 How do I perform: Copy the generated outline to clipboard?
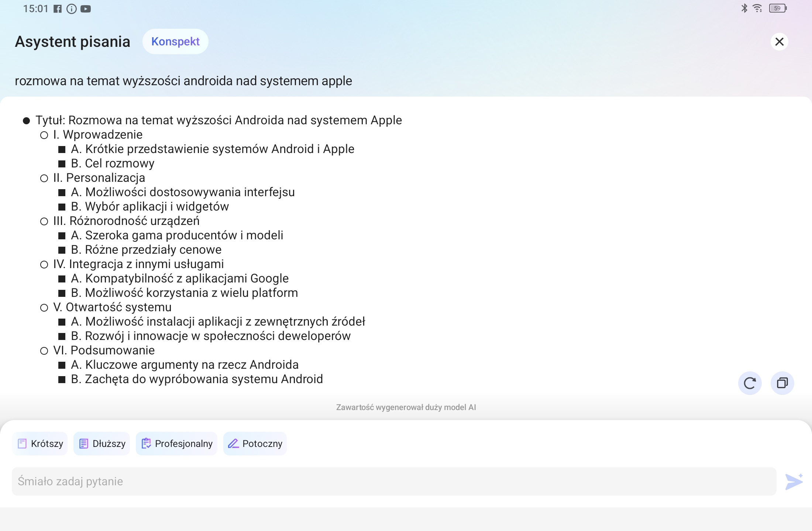(x=782, y=383)
